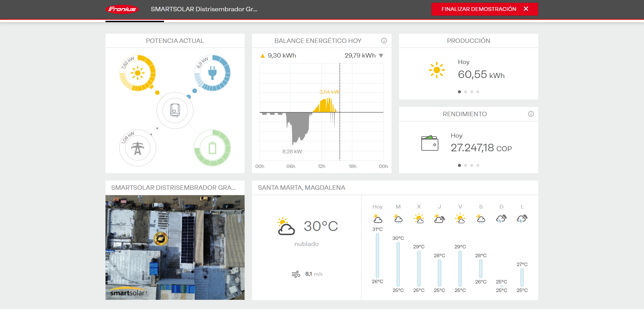Click the 9,30 kWh production up arrow
The width and height of the screenshot is (644, 309).
pyautogui.click(x=262, y=56)
